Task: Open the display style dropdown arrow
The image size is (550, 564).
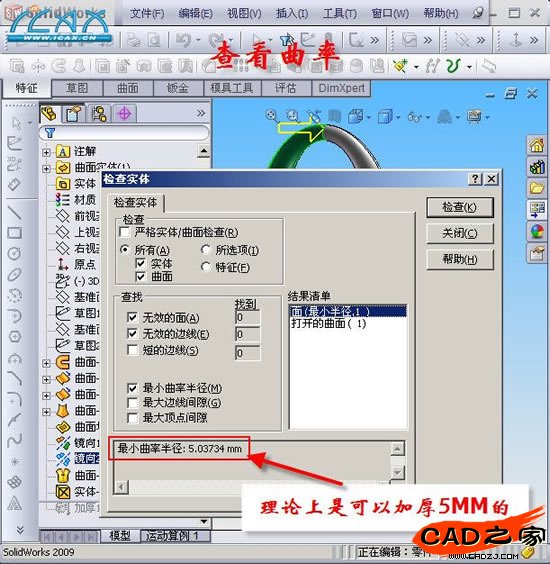Action: click(398, 117)
